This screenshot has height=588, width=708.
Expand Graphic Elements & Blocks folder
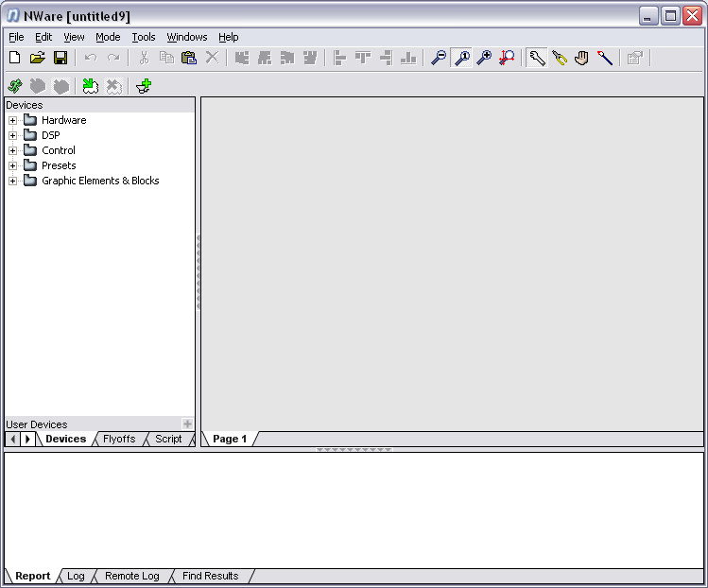pos(12,182)
